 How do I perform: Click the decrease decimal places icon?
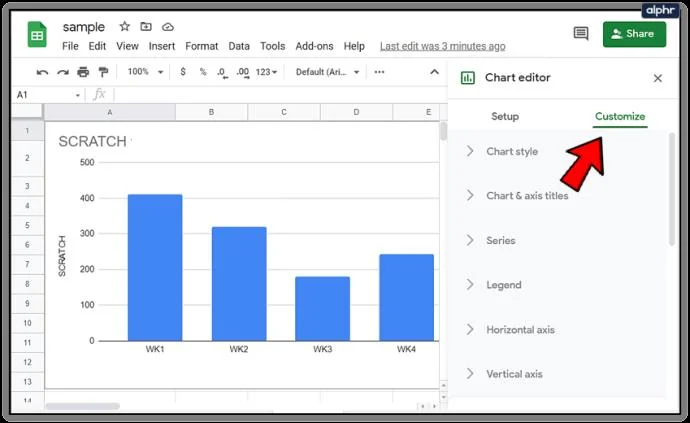coord(223,73)
